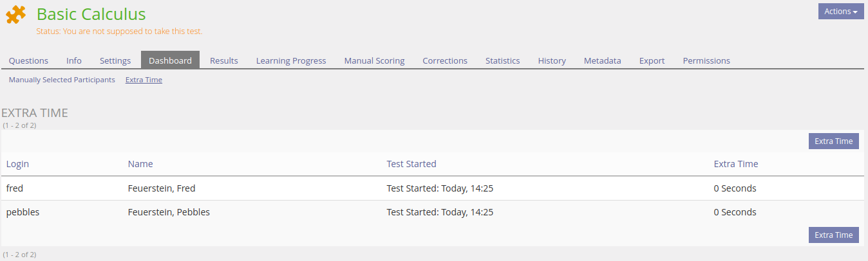Open the Info tab
This screenshot has height=261, width=868.
(x=74, y=60)
